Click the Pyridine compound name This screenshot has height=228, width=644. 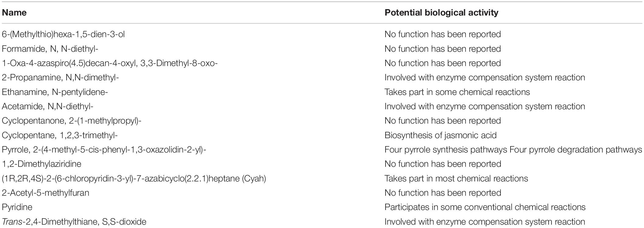point(17,207)
